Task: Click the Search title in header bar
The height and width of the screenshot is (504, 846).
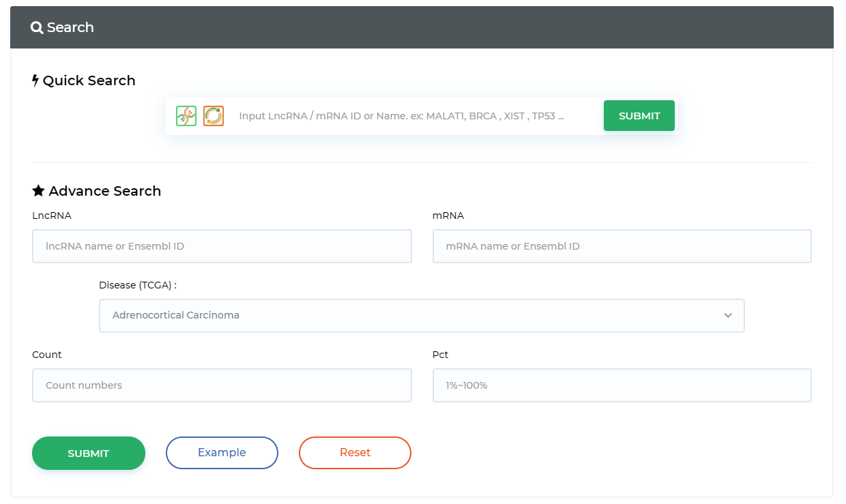Action: 70,28
